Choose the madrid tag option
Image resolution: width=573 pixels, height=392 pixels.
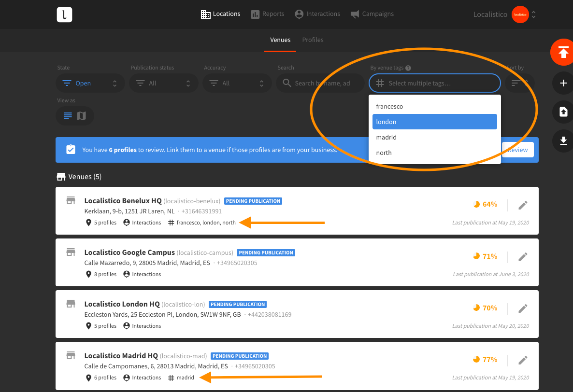click(x=434, y=137)
